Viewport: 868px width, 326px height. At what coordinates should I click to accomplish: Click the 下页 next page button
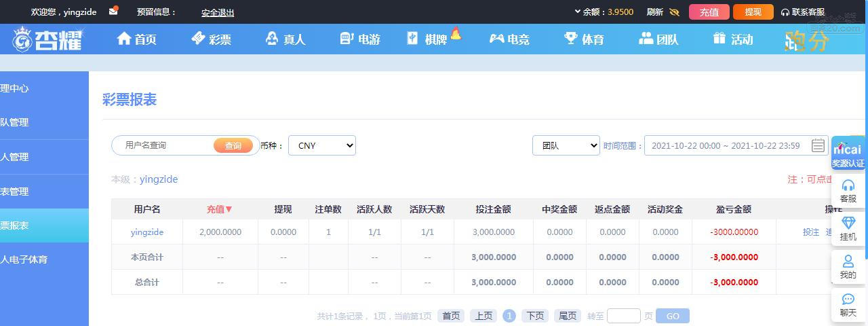535,316
